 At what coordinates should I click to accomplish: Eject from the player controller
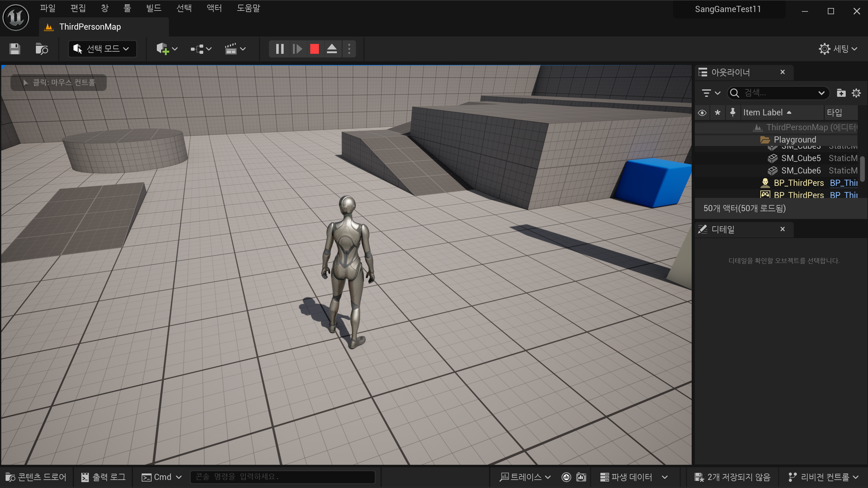332,49
